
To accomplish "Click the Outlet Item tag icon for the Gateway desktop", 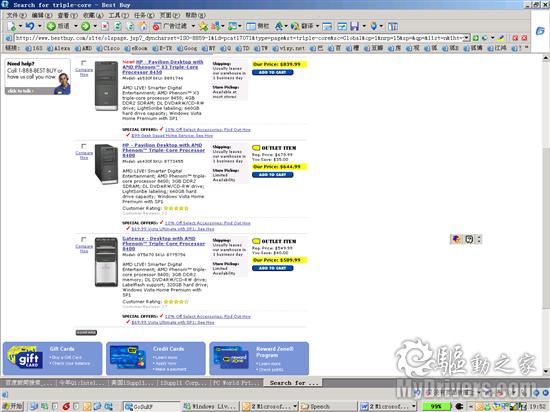I will (x=256, y=241).
